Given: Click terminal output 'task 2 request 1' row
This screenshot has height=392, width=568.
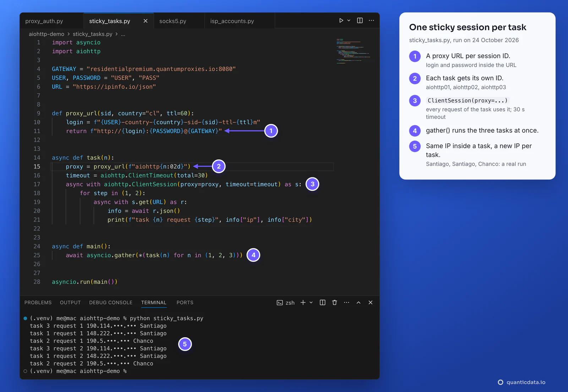Looking at the screenshot, I should (92, 341).
